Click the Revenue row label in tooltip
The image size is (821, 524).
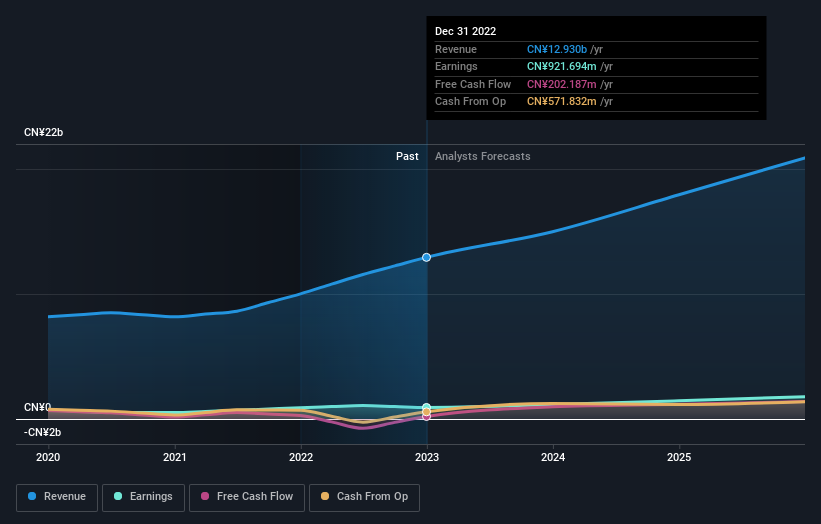click(x=456, y=49)
